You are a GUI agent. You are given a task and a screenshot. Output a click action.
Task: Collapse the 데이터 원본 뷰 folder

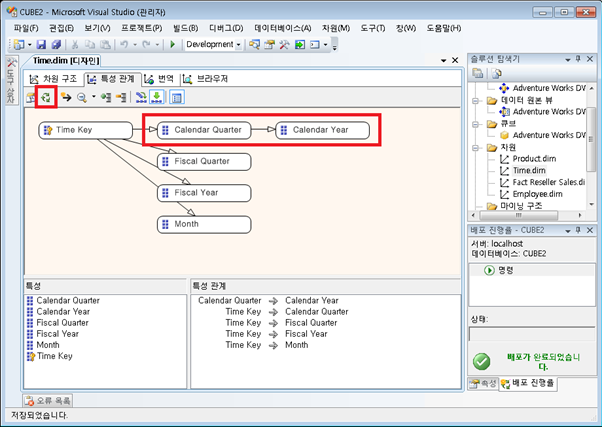475,101
